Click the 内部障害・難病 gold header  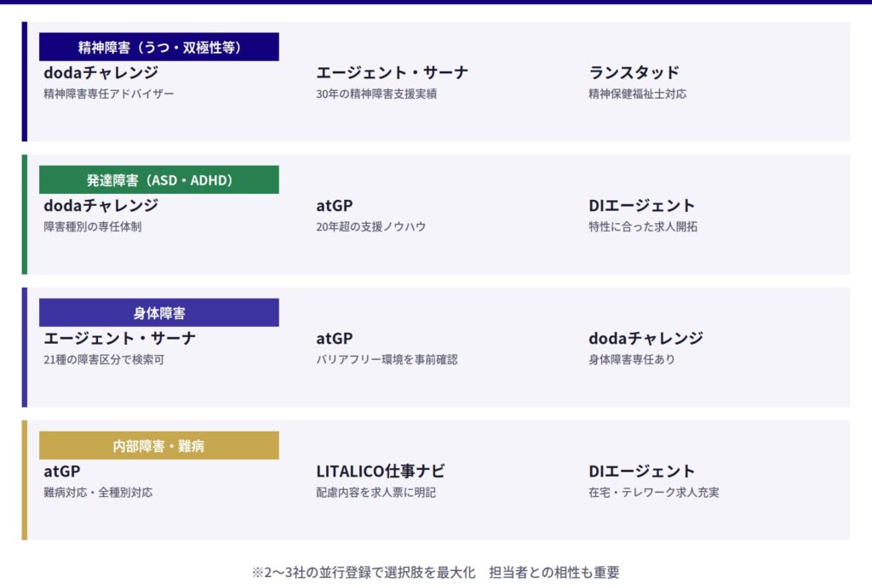click(159, 445)
